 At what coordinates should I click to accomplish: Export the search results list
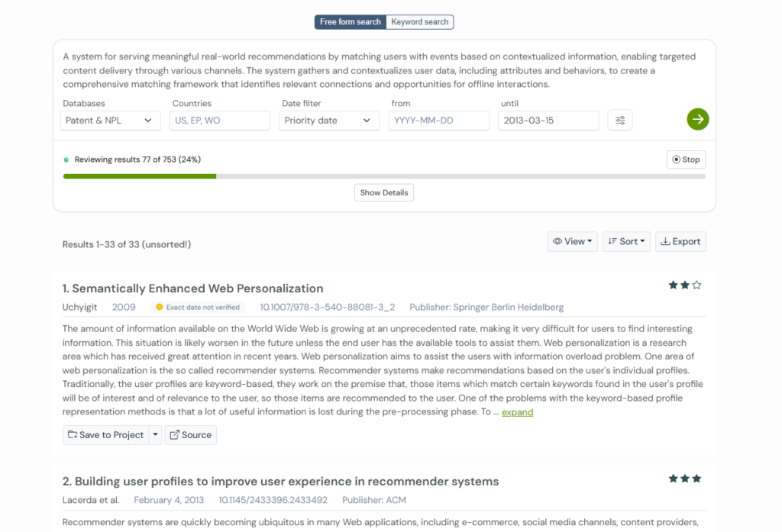pyautogui.click(x=680, y=241)
